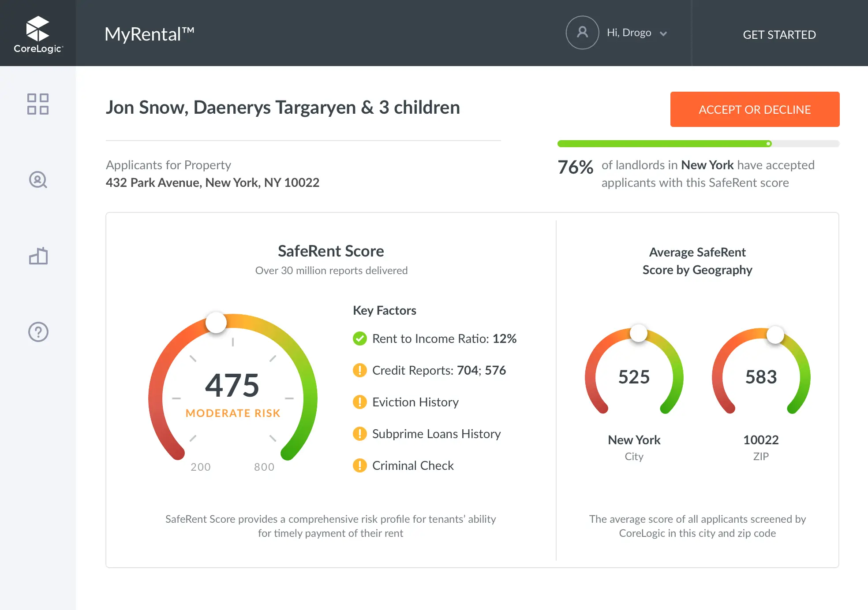This screenshot has height=610, width=868.
Task: Click the warning icon beside Eviction History
Action: pyautogui.click(x=360, y=402)
